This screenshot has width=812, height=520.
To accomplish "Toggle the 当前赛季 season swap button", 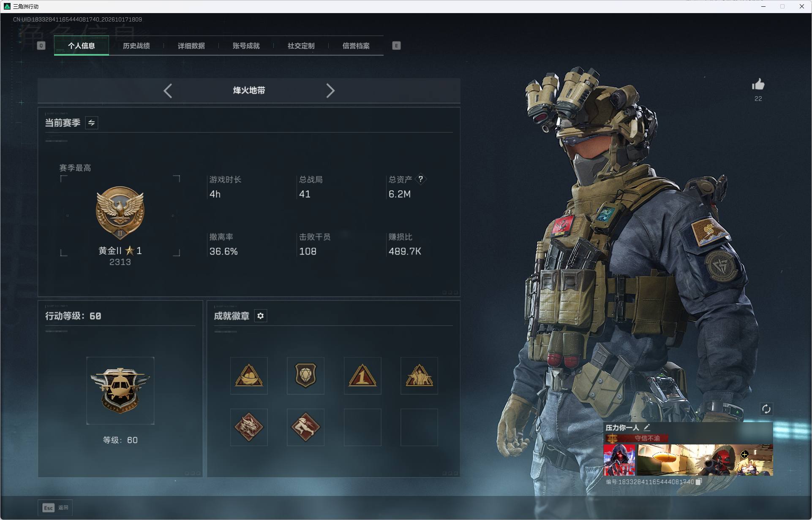I will pos(92,123).
